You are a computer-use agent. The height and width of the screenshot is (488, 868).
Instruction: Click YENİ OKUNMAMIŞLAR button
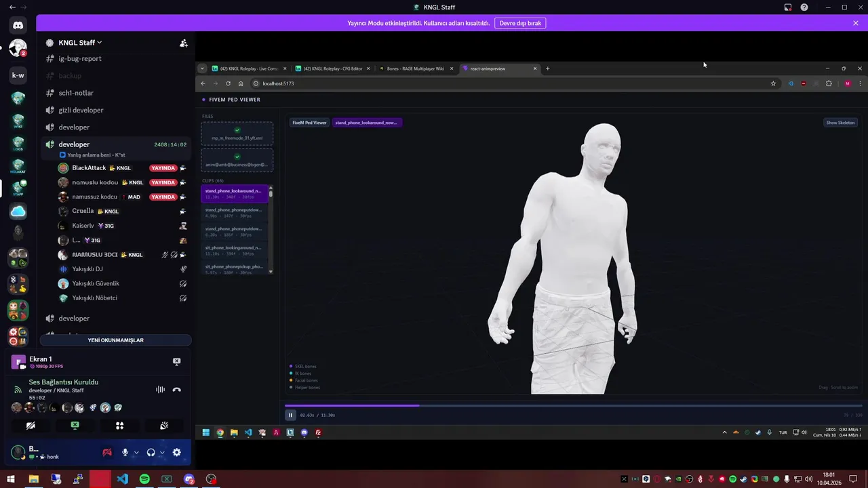tap(115, 340)
